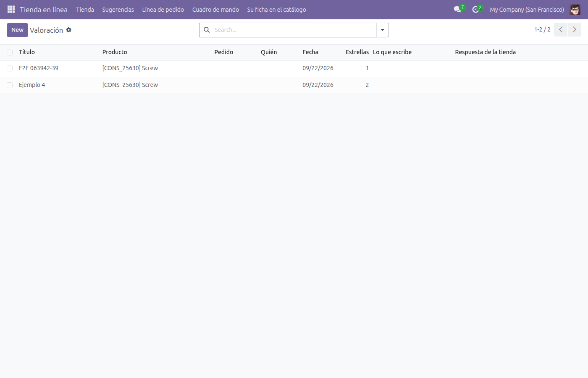Tick the checkbox for Ejemplo 4
Screen dimensions: 588x378
(x=10, y=85)
